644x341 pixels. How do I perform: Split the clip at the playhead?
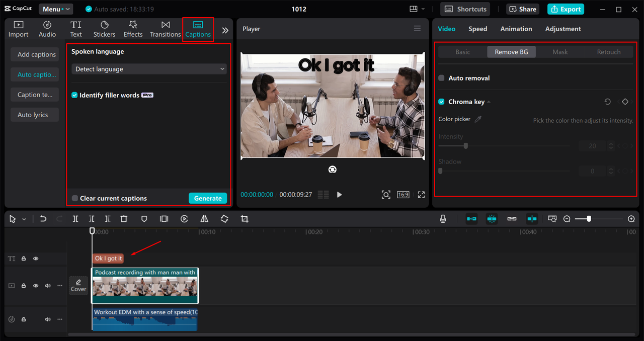pyautogui.click(x=75, y=219)
